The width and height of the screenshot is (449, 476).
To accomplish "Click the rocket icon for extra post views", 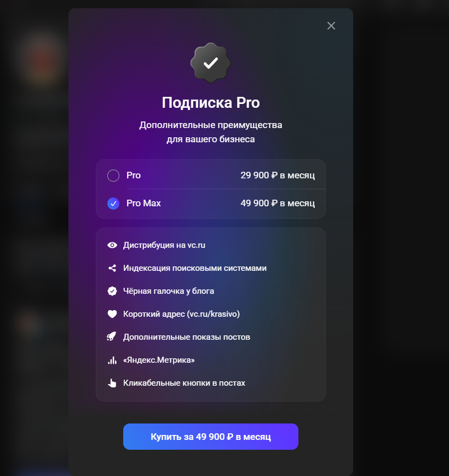I will pyautogui.click(x=112, y=336).
